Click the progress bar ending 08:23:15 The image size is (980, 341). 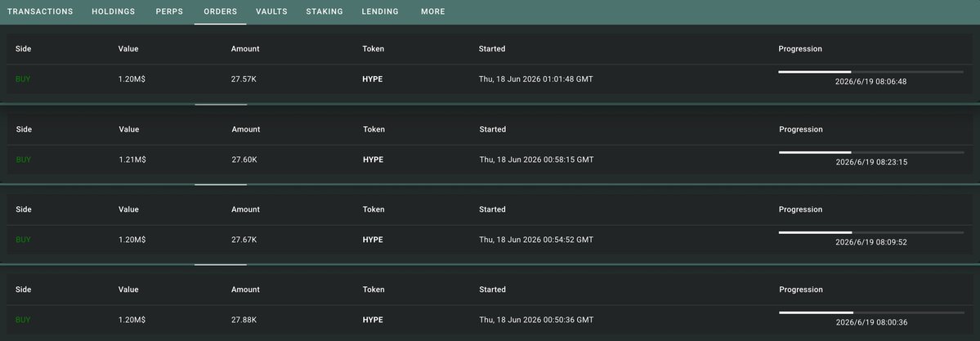[x=871, y=153]
